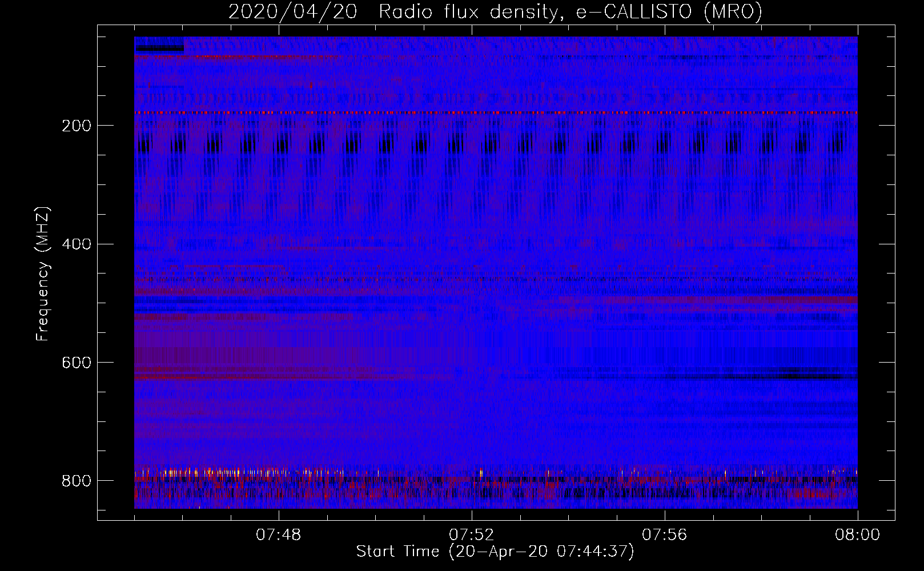Click the 'Frequency (MHZ)' axis label
924x571 pixels.
coord(42,274)
